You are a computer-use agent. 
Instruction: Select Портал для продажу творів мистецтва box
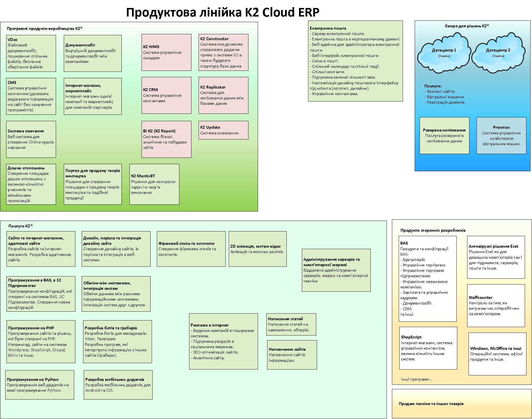(93, 184)
